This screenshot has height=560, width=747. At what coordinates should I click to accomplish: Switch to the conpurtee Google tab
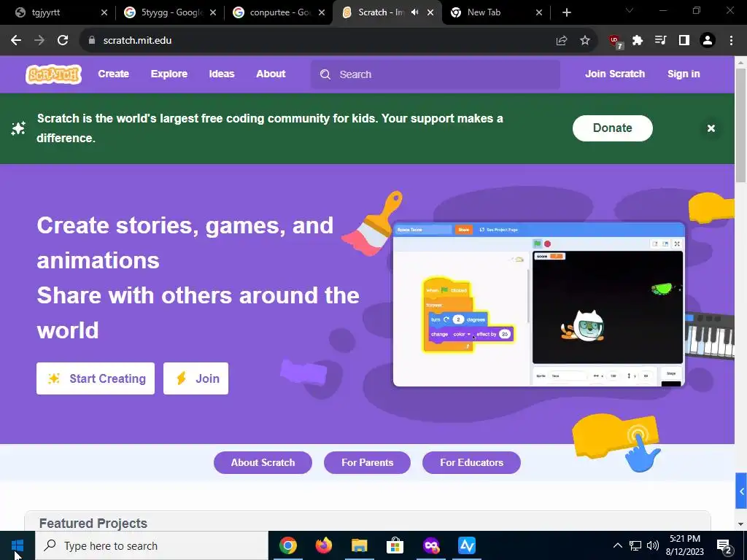277,12
